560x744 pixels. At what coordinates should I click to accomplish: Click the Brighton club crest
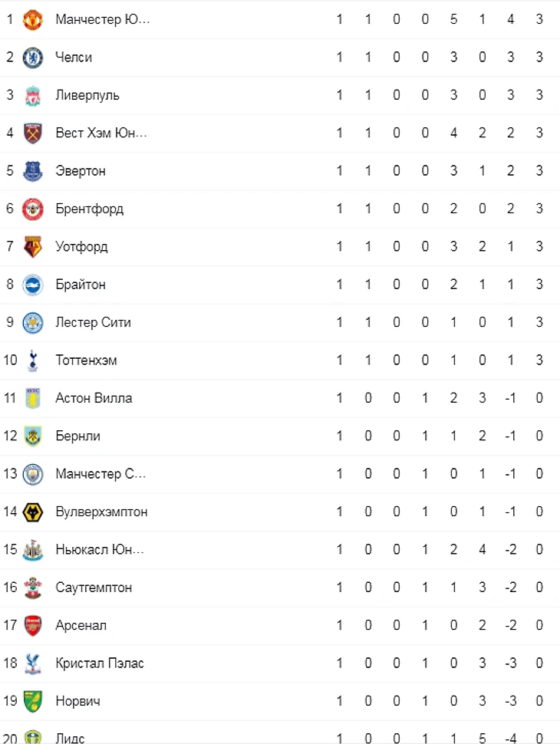pyautogui.click(x=33, y=285)
